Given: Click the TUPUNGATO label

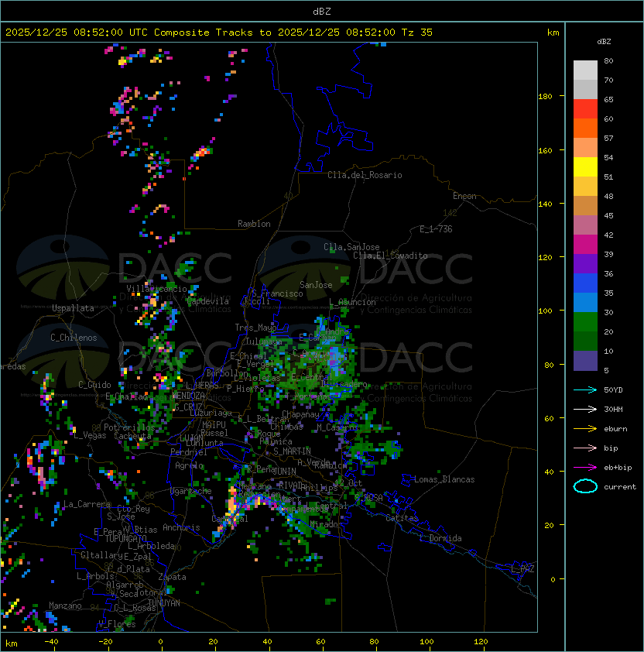Looking at the screenshot, I should (125, 539).
